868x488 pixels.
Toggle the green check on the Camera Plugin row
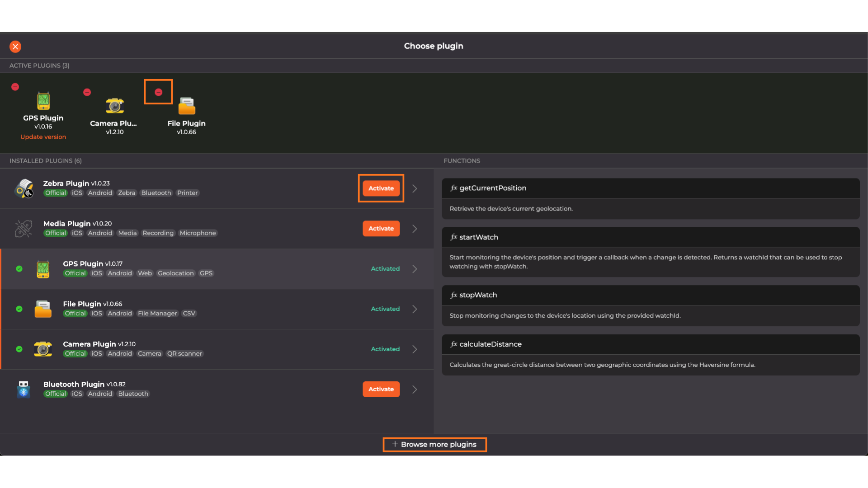pyautogui.click(x=19, y=349)
